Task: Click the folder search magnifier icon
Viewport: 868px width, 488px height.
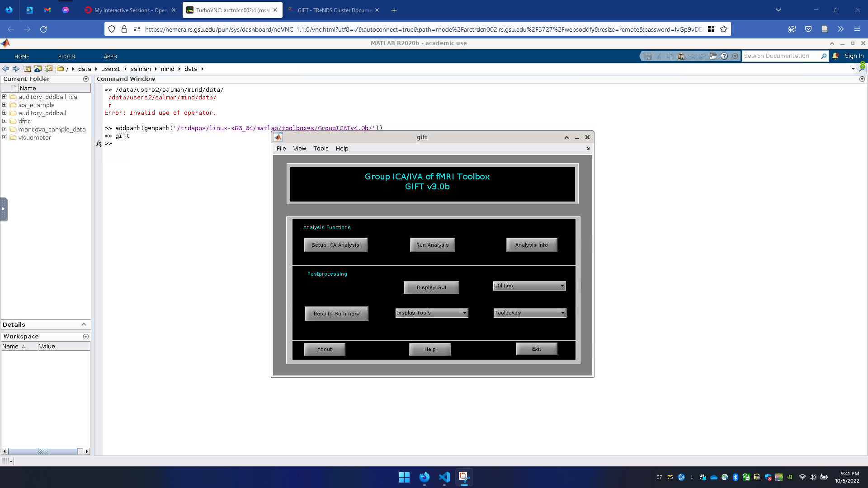Action: 862,69
